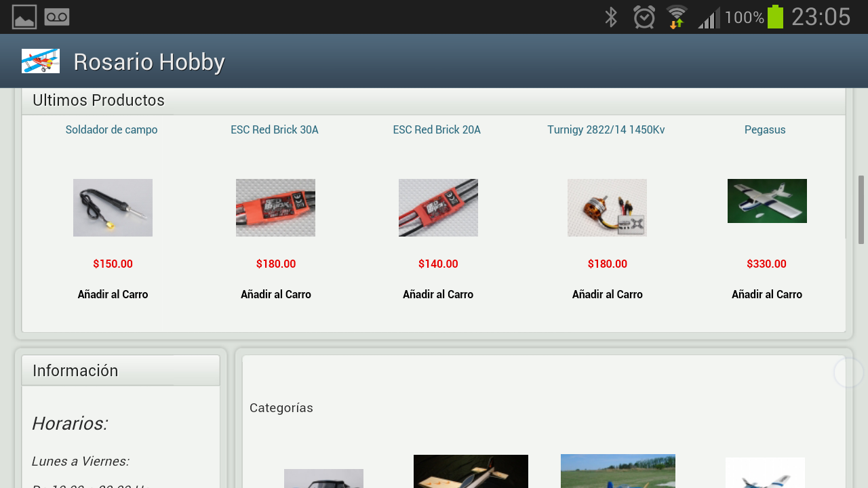Select the ESC Red Brick 30A thumbnail
This screenshot has width=868, height=488.
[x=275, y=207]
